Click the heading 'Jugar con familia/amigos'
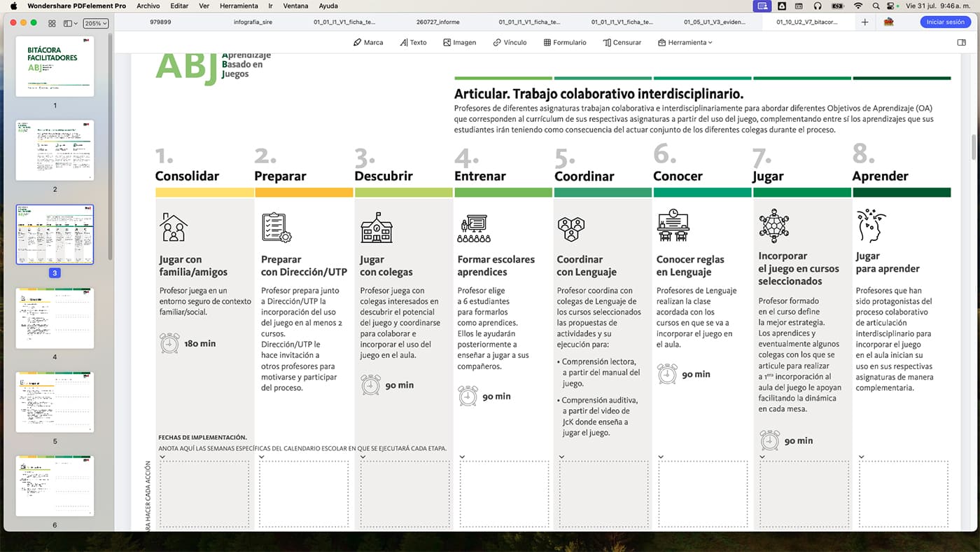 pos(193,265)
